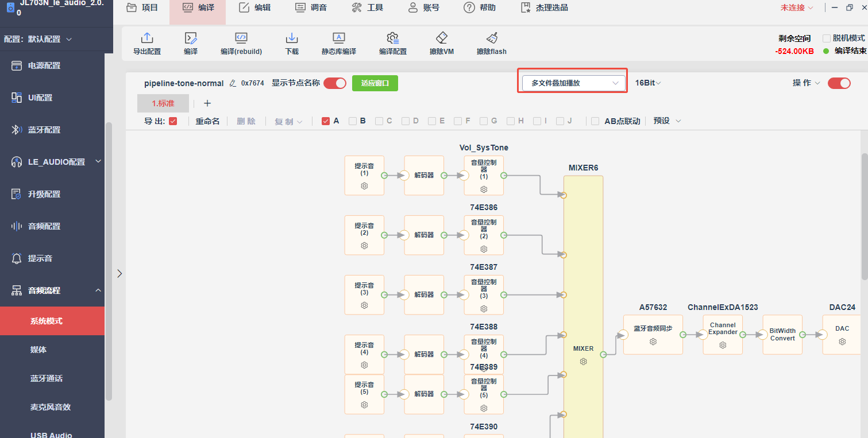Check the AB点联动 checkbox
The width and height of the screenshot is (868, 438).
[595, 121]
